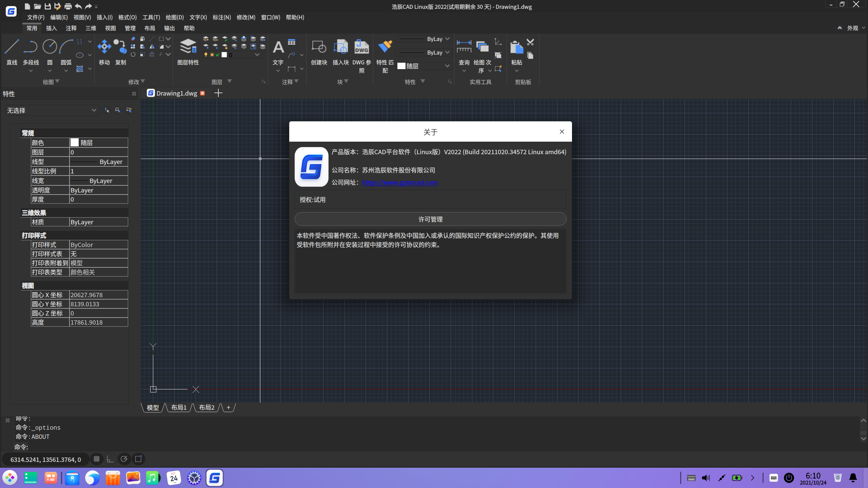Open the 格式(O) menu
Image resolution: width=868 pixels, height=488 pixels.
(x=127, y=17)
